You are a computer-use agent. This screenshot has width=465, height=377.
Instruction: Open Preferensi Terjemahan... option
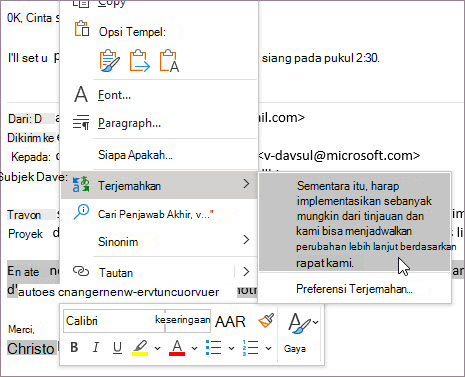click(354, 289)
